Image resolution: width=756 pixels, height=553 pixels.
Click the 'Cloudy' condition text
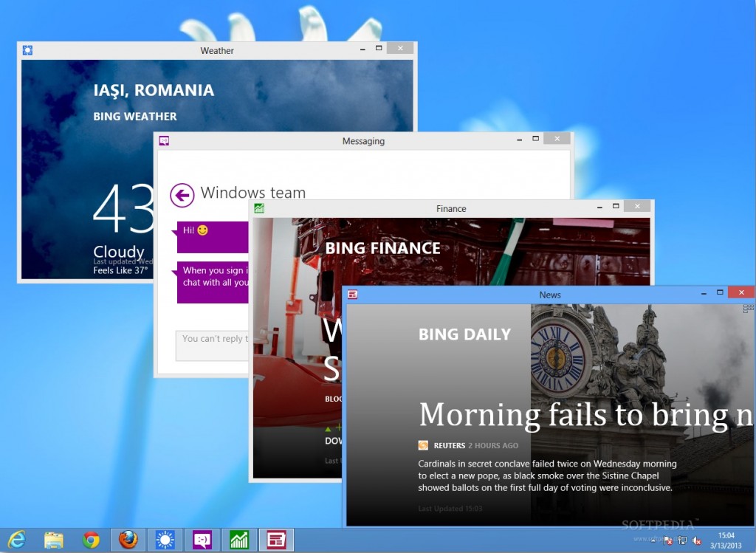(119, 252)
